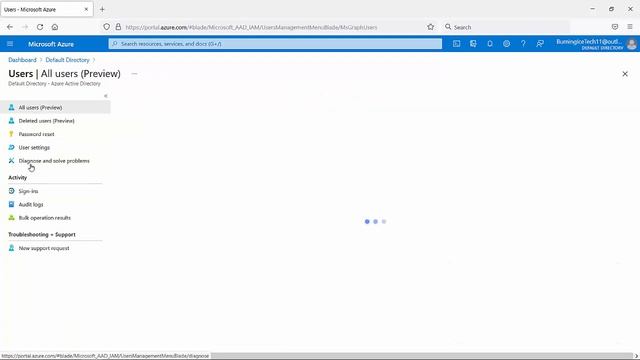640x360 pixels.
Task: Reload the page with the refresh icon
Action: coord(40,27)
